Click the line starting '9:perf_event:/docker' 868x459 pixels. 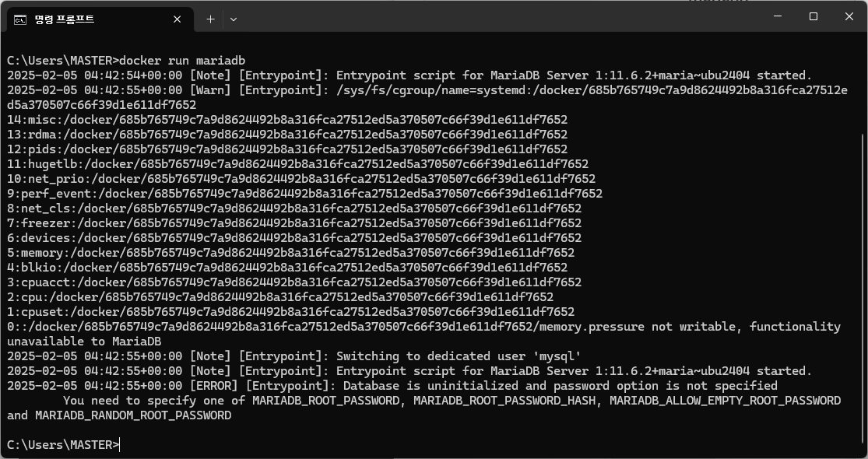tap(304, 194)
